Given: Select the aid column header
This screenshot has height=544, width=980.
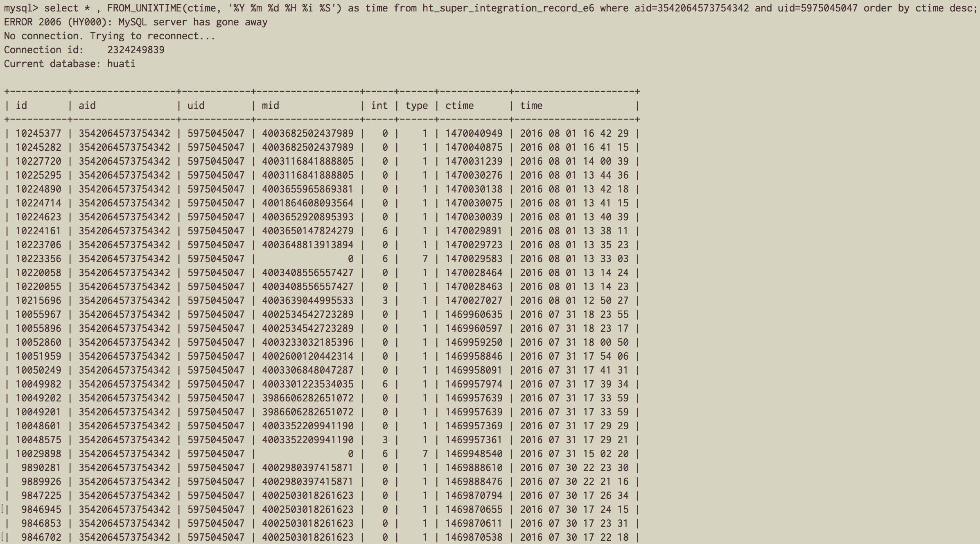Looking at the screenshot, I should click(x=86, y=105).
